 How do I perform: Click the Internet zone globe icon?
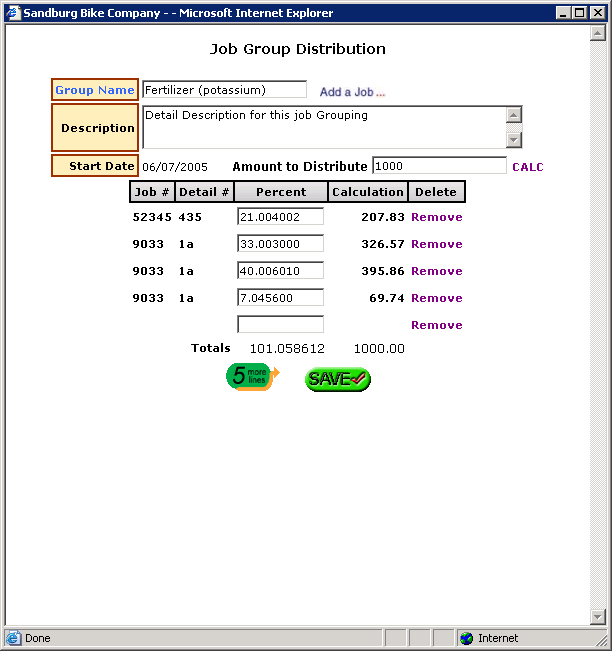coord(466,638)
